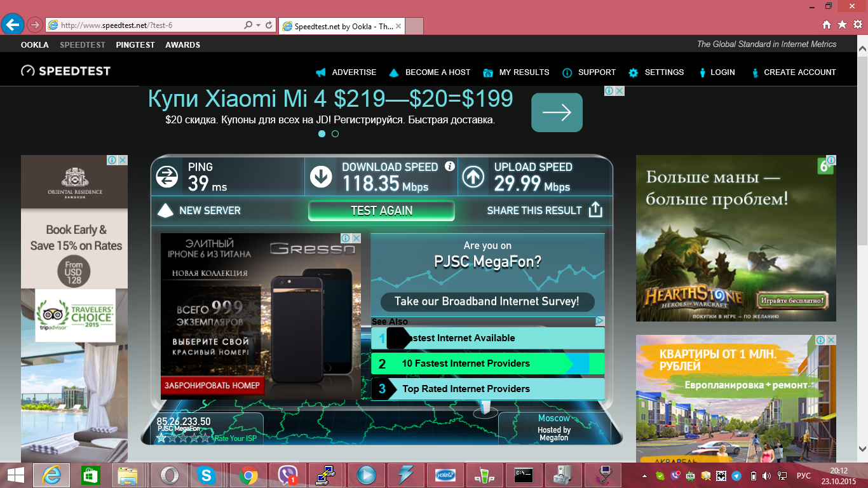Image resolution: width=868 pixels, height=488 pixels.
Task: Select the first ad carousel dot
Action: pyautogui.click(x=322, y=134)
